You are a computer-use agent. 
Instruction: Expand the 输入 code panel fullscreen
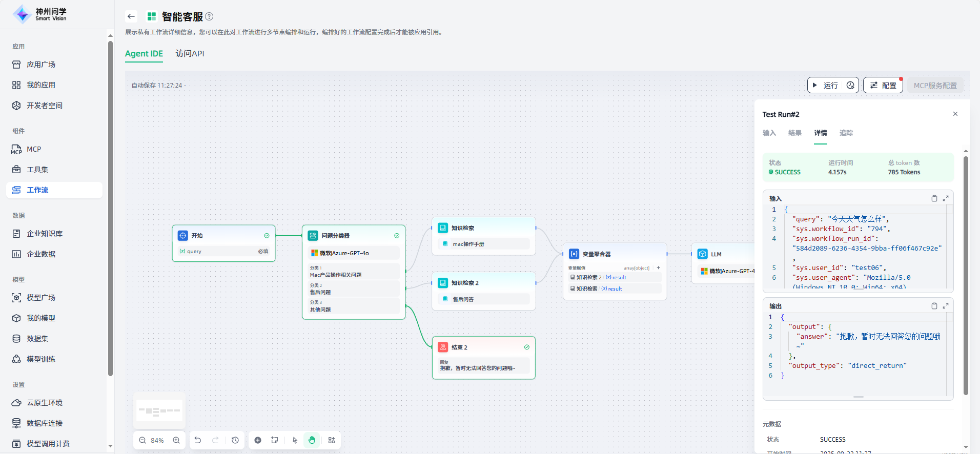coord(946,198)
